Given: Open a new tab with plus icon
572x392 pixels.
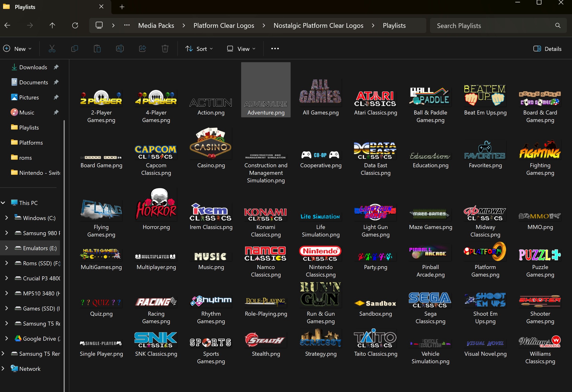Looking at the screenshot, I should pyautogui.click(x=122, y=7).
